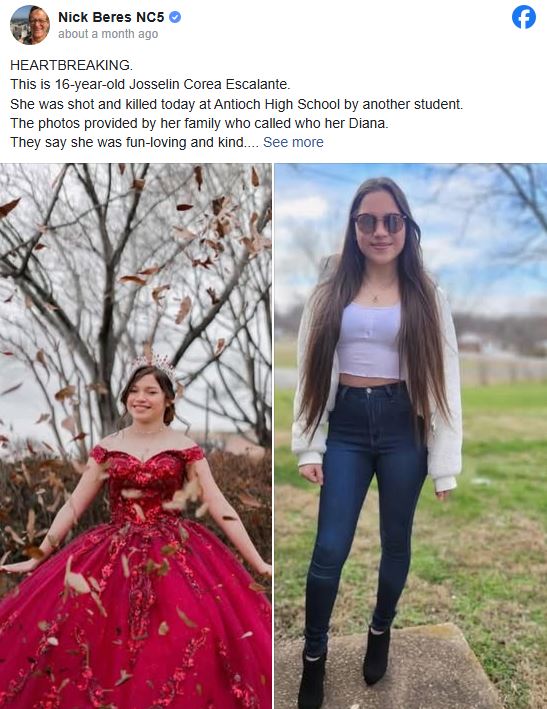Visit the Nick Beres NC5 page name
This screenshot has width=547, height=709.
point(111,17)
